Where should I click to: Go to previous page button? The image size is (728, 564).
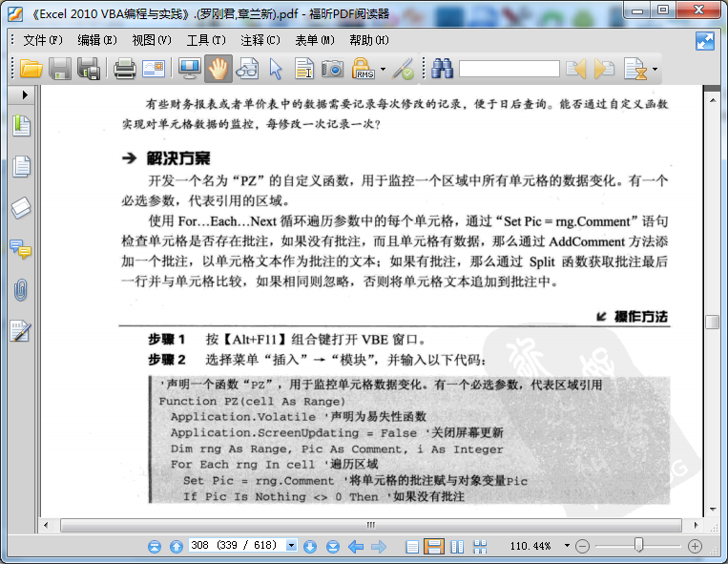tap(177, 547)
